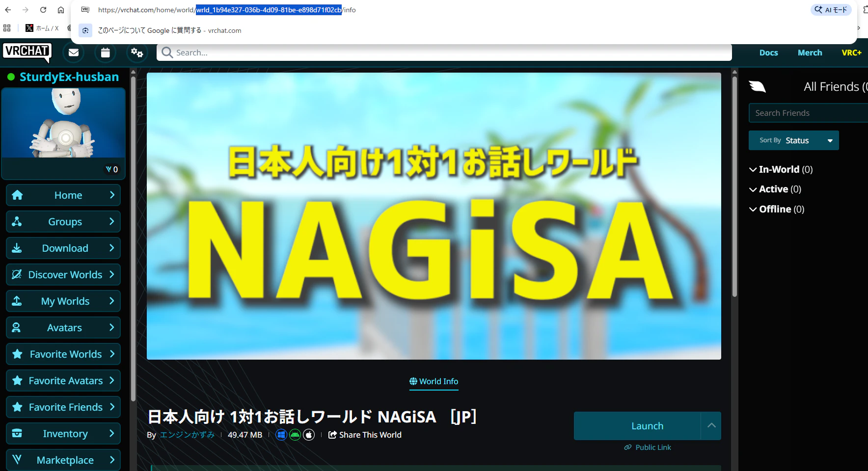Image resolution: width=868 pixels, height=471 pixels.
Task: Click the Groups icon in sidebar
Action: click(17, 221)
